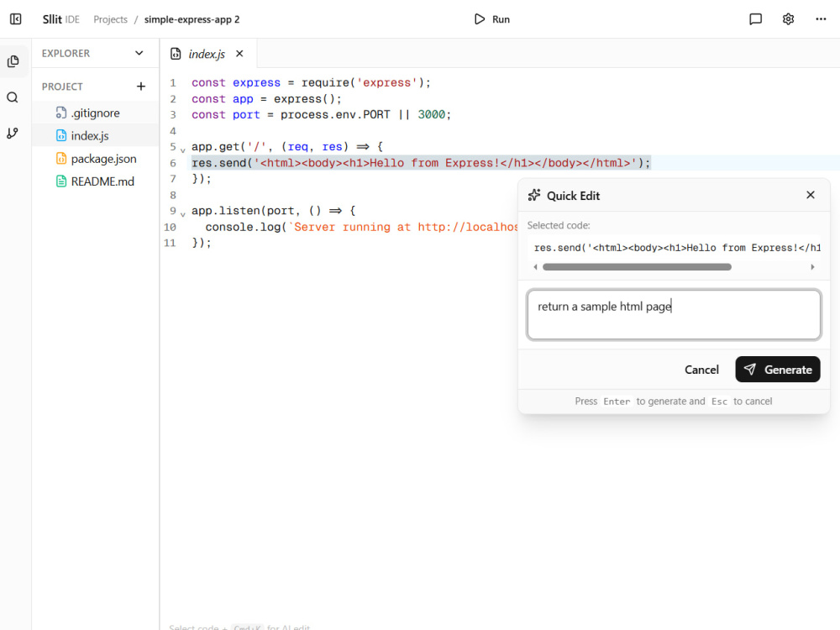Go to the Projects breadcrumb link
The width and height of the screenshot is (840, 630).
pyautogui.click(x=110, y=19)
